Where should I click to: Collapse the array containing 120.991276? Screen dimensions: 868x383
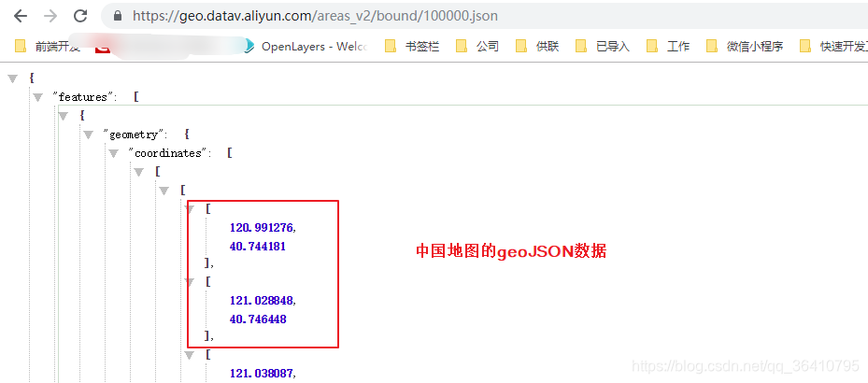pyautogui.click(x=190, y=209)
